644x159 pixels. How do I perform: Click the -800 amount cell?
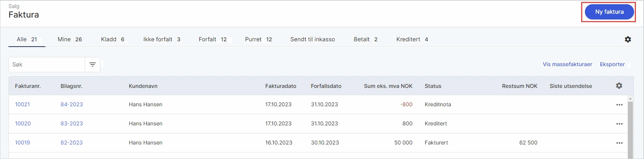point(406,104)
